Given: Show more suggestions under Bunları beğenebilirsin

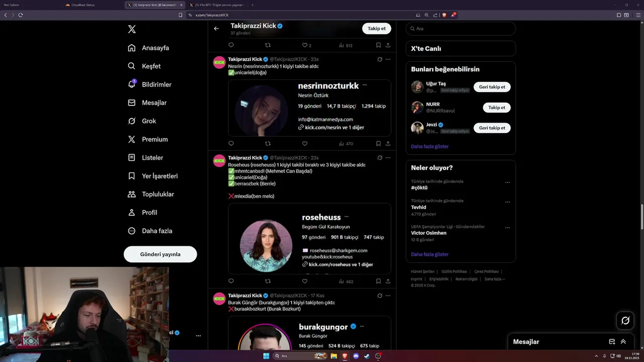Looking at the screenshot, I should tap(430, 146).
